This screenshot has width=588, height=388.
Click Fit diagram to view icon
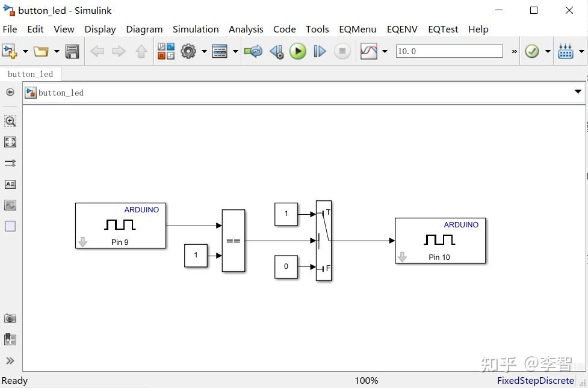coord(10,142)
